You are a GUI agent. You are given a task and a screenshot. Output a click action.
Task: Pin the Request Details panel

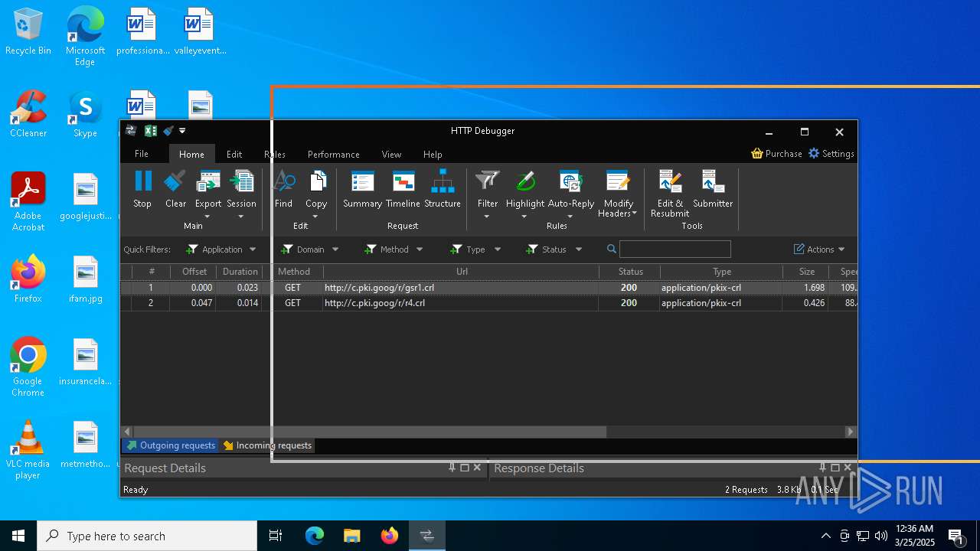coord(452,468)
